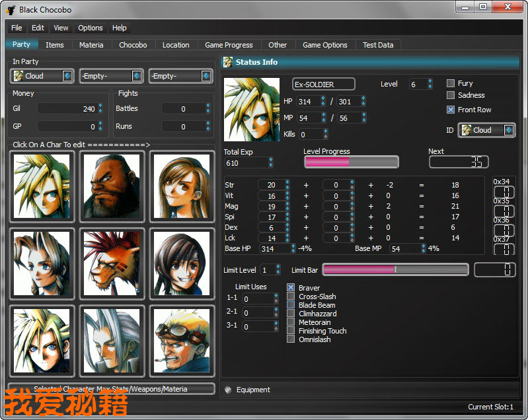This screenshot has width=528, height=420.
Task: Adjust the Limit Bar slider
Action: point(395,269)
